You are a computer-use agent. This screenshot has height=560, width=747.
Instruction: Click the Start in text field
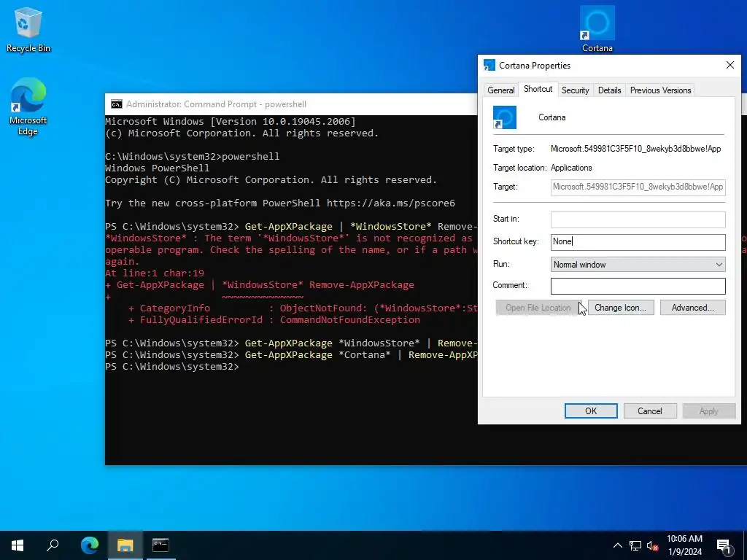[638, 219]
